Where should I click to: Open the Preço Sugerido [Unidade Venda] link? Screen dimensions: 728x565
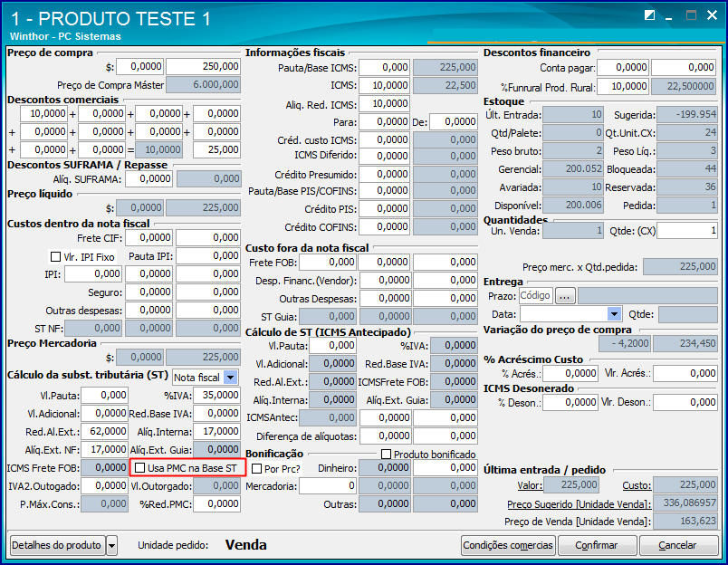click(x=579, y=504)
